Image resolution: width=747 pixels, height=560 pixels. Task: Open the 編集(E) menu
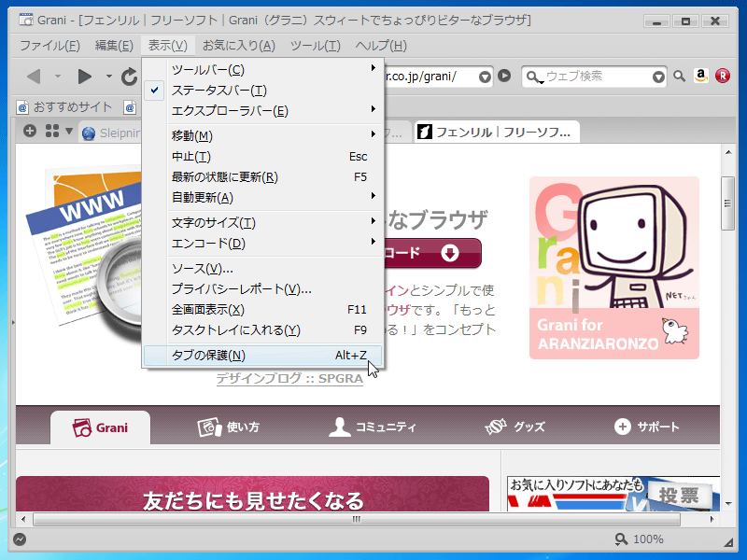click(114, 46)
